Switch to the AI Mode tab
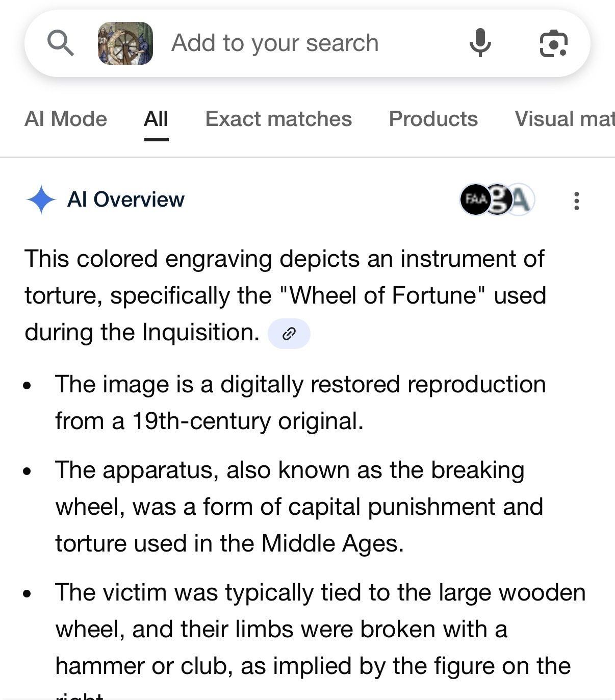The image size is (615, 700). [66, 119]
